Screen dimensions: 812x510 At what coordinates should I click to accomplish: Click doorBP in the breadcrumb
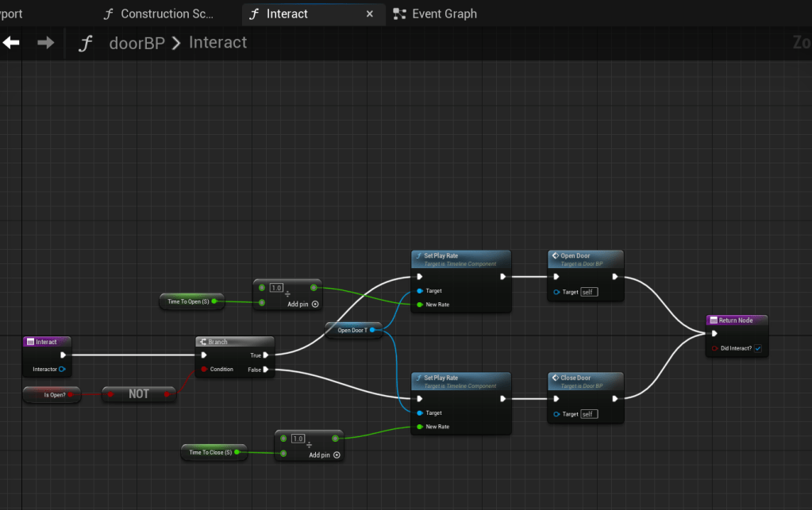click(137, 43)
